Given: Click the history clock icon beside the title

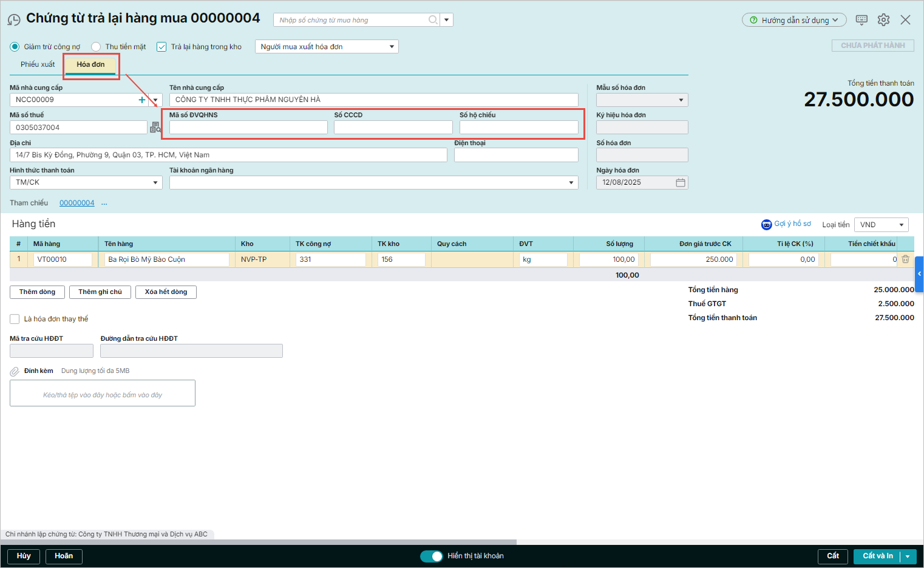Looking at the screenshot, I should click(x=13, y=20).
